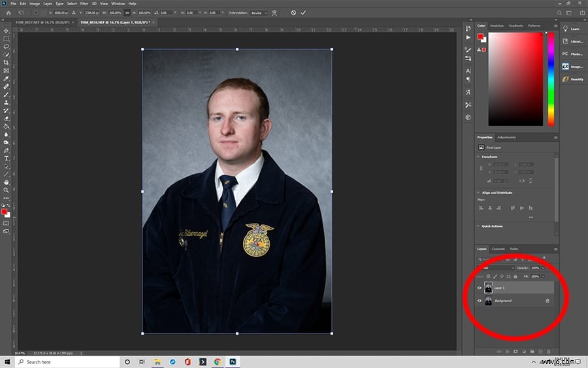Select the Move tool in the toolbar

(6, 31)
